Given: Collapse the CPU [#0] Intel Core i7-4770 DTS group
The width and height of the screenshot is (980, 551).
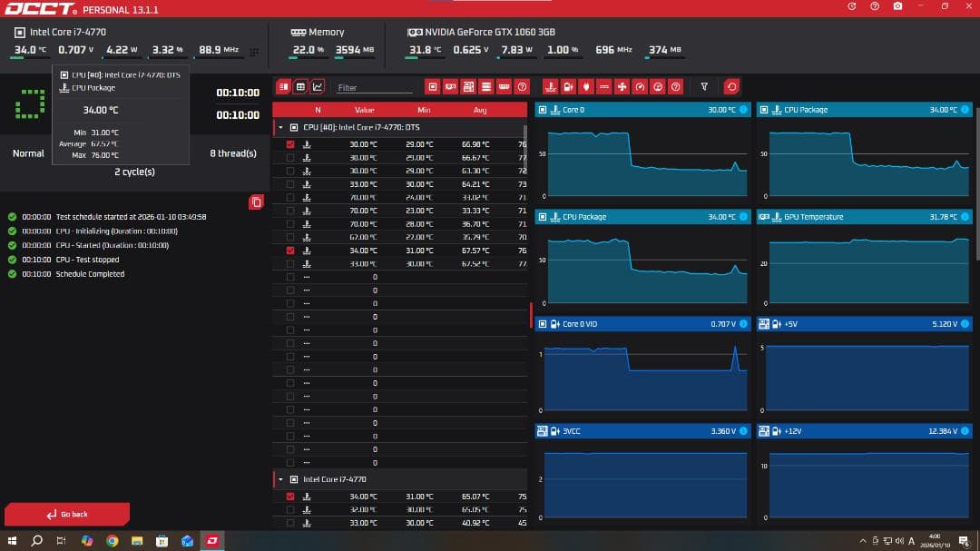Looking at the screenshot, I should (281, 127).
